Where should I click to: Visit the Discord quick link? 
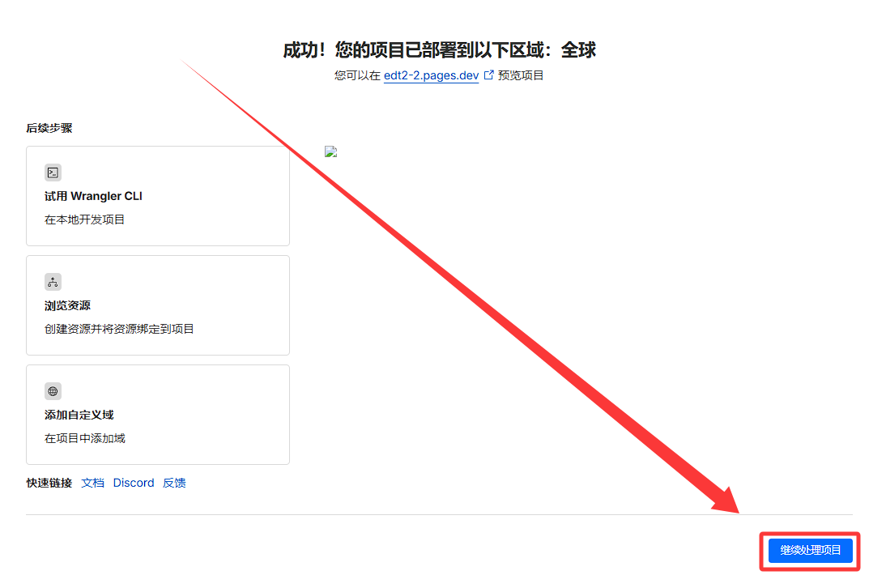(x=134, y=483)
